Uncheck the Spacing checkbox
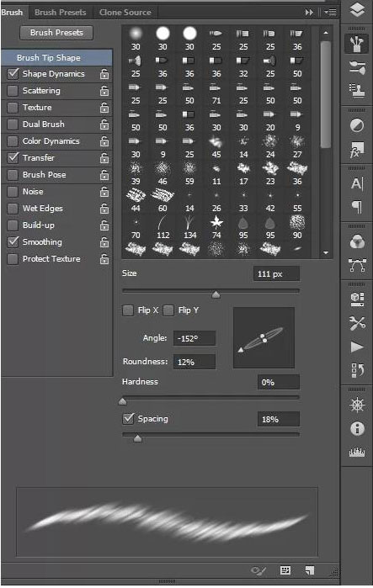 pyautogui.click(x=128, y=419)
